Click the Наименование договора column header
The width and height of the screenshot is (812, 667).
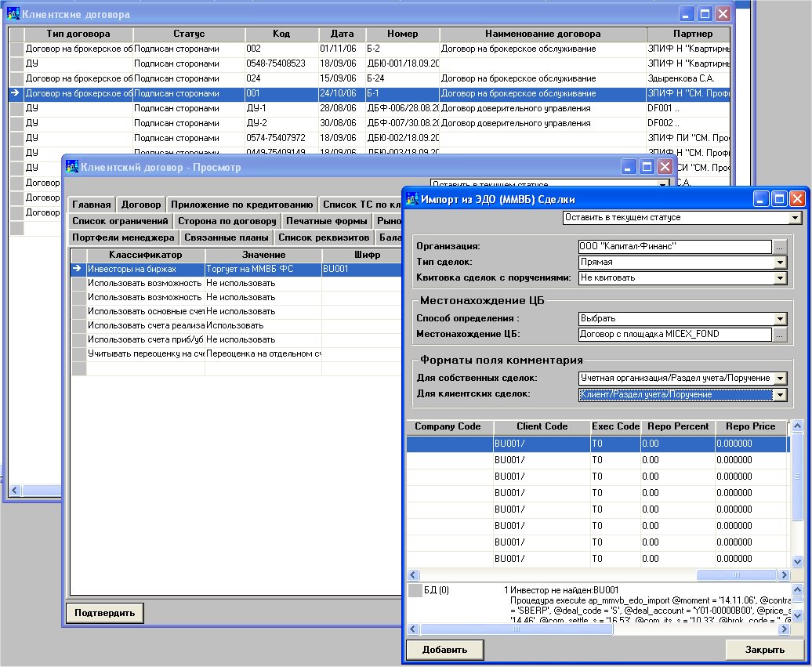tap(542, 34)
